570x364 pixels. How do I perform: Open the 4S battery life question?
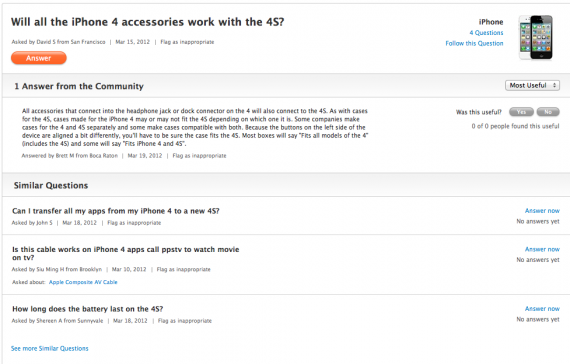click(x=88, y=309)
